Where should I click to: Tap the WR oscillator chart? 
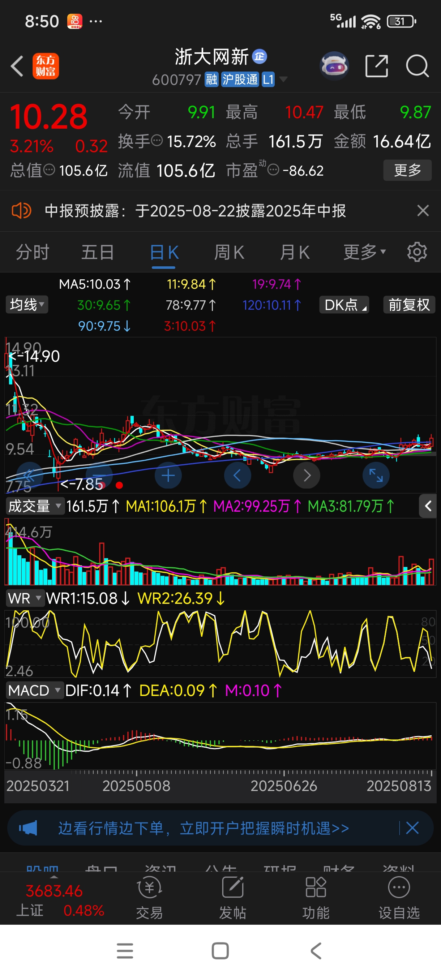click(x=220, y=644)
